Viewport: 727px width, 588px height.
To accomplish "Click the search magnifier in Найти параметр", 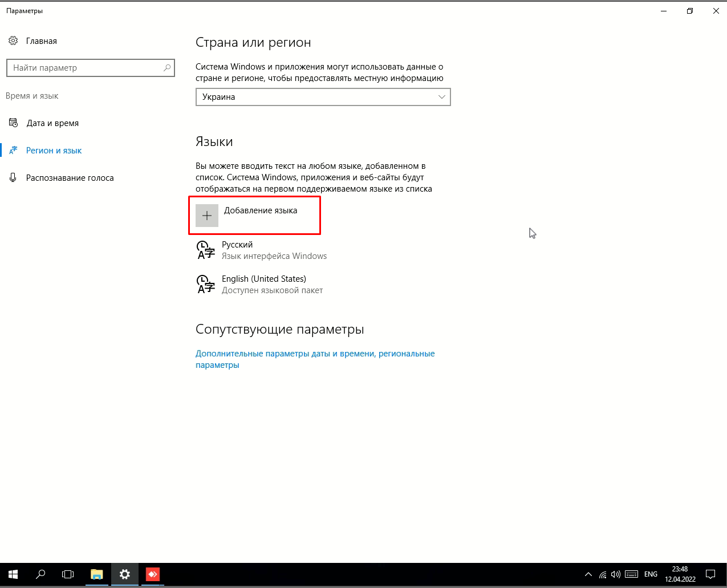I will pos(167,68).
